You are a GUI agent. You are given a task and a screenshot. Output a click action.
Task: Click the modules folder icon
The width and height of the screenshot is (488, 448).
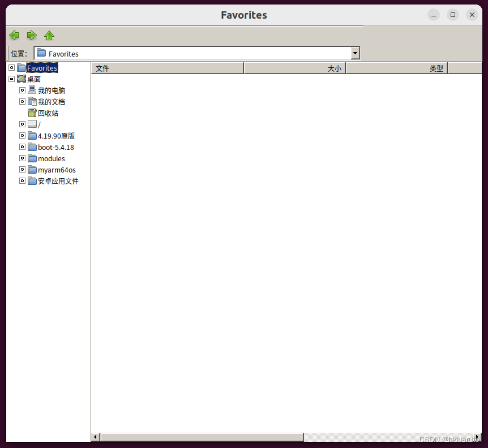32,158
